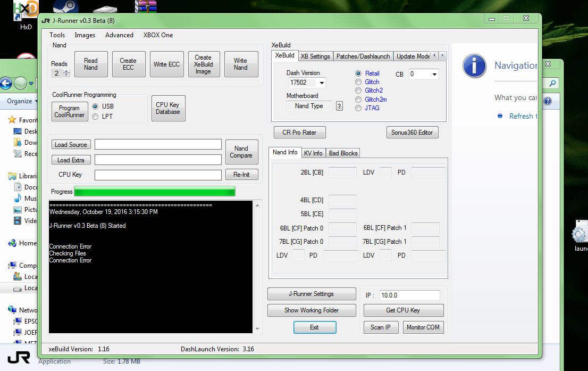Click the Pictures library icon in Explorer
588x371 pixels.
coord(18,210)
